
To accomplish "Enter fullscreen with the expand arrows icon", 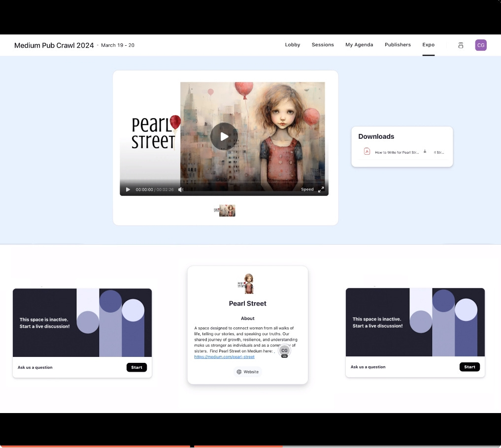I will [321, 190].
